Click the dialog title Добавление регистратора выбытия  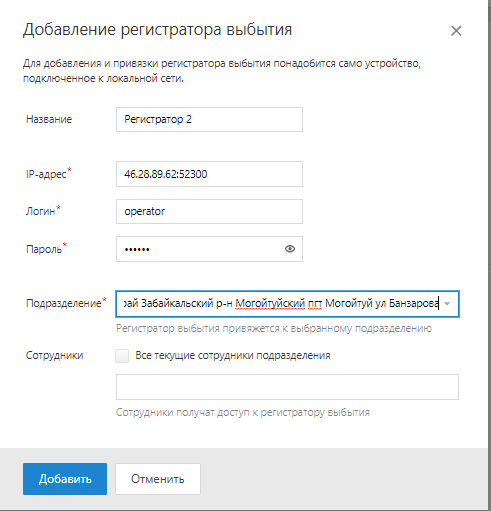157,30
